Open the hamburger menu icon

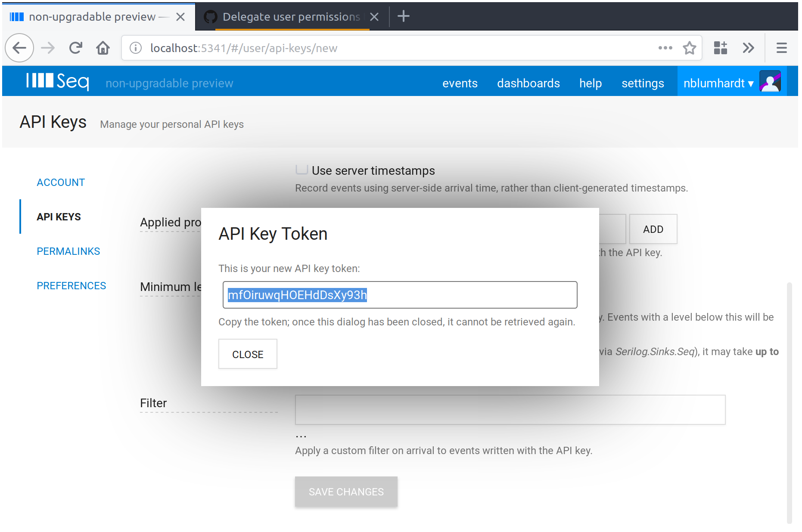[x=782, y=48]
